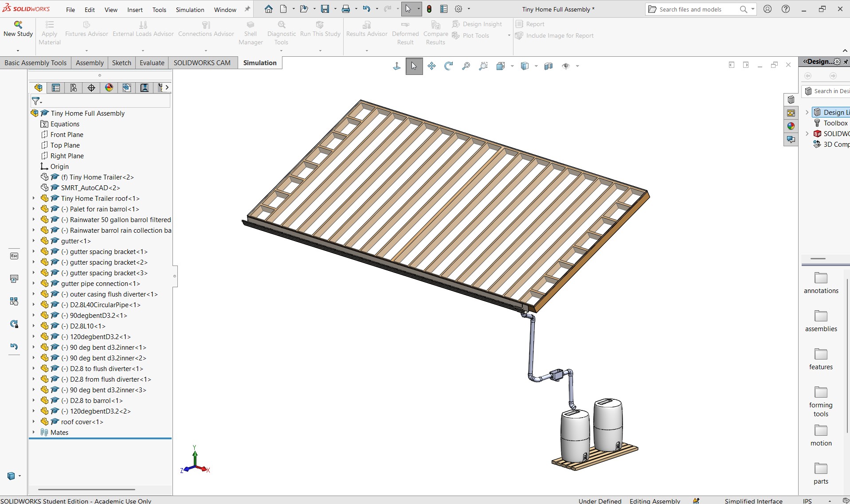Expand the Design Library node

[x=807, y=112]
